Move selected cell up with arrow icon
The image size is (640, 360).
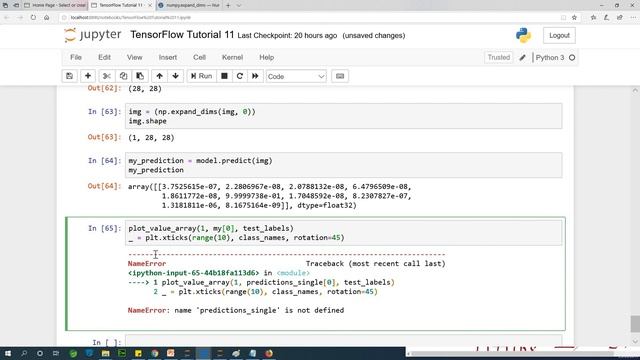tap(160, 76)
